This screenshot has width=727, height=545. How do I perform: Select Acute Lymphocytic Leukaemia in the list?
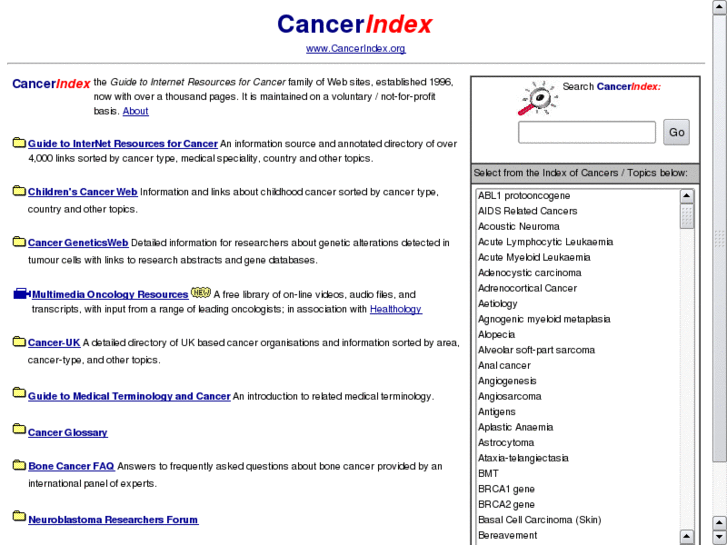tap(577, 242)
